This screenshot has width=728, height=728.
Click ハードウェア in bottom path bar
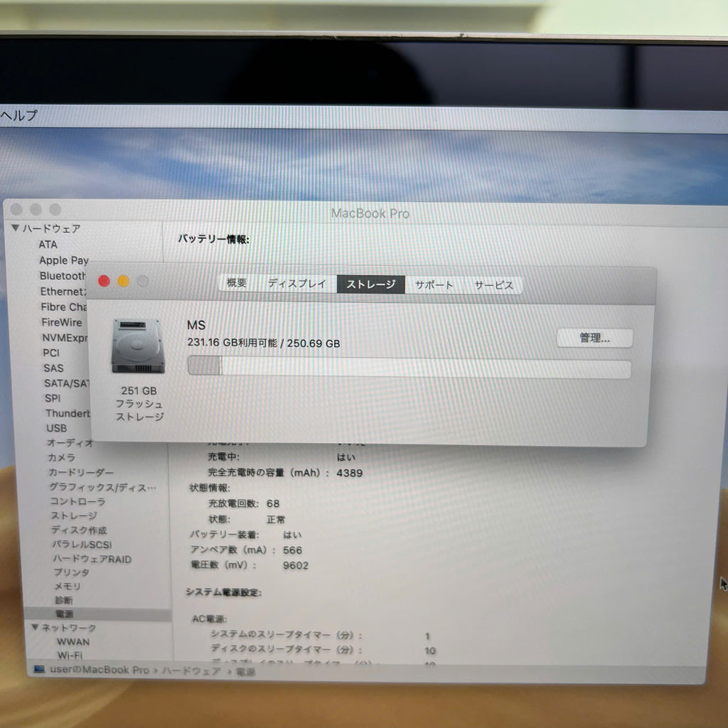pos(191,670)
